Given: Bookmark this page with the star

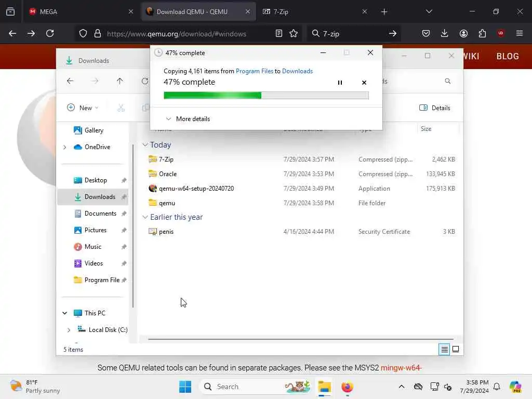Looking at the screenshot, I should point(294,33).
